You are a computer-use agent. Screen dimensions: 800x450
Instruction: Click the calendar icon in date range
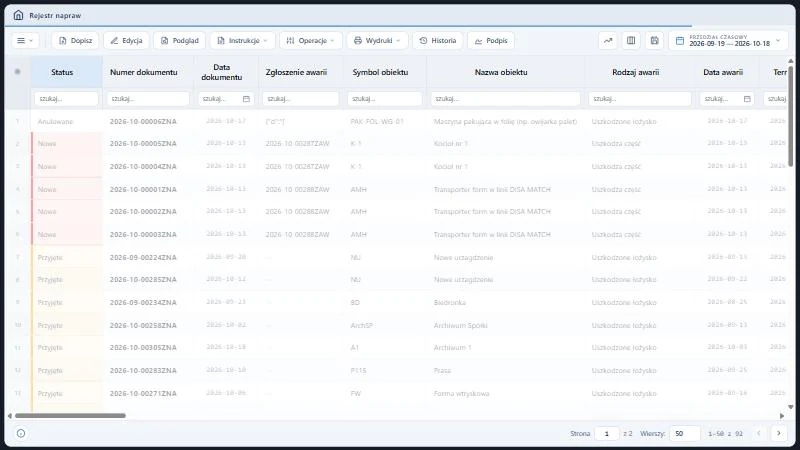[680, 41]
